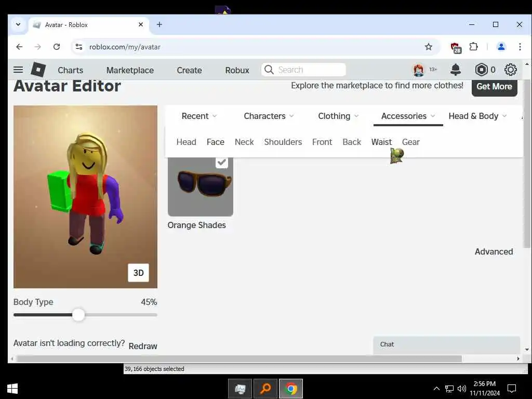The height and width of the screenshot is (399, 532).
Task: Open the Chrome three-dot menu
Action: (520, 47)
